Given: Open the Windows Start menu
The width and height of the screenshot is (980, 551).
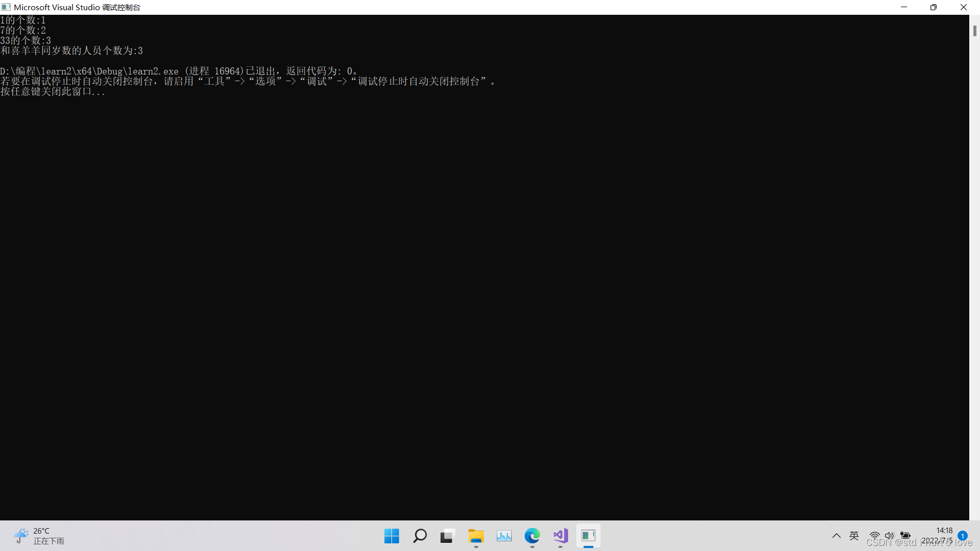Looking at the screenshot, I should click(x=391, y=536).
